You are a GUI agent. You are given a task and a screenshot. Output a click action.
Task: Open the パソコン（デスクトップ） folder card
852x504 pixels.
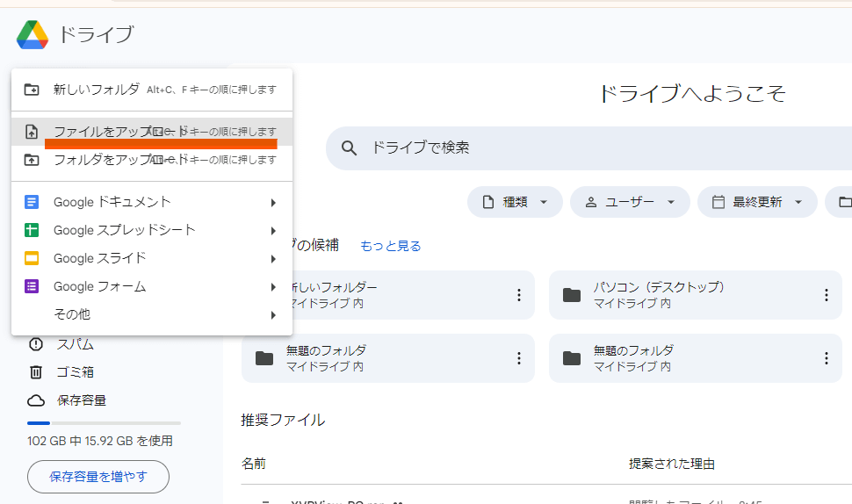click(x=696, y=295)
